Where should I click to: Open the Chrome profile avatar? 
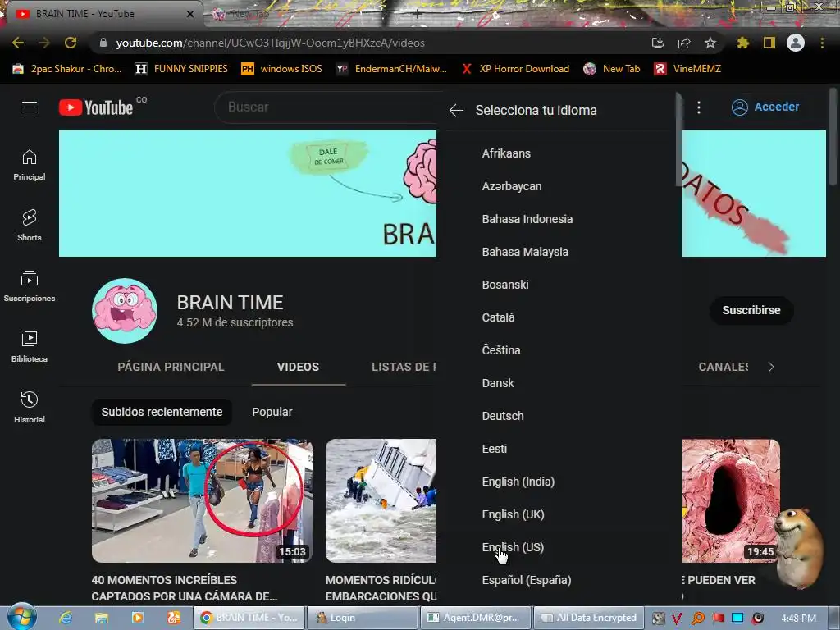796,43
